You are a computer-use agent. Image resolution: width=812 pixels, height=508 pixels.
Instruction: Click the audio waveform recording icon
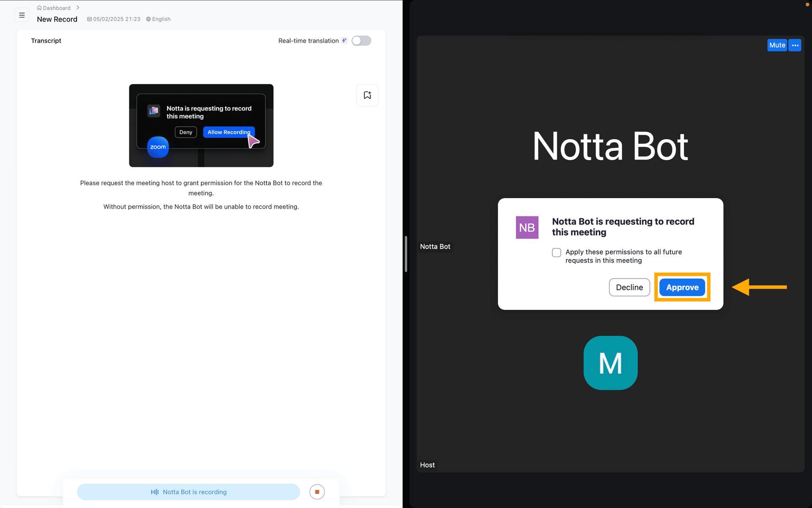(155, 492)
